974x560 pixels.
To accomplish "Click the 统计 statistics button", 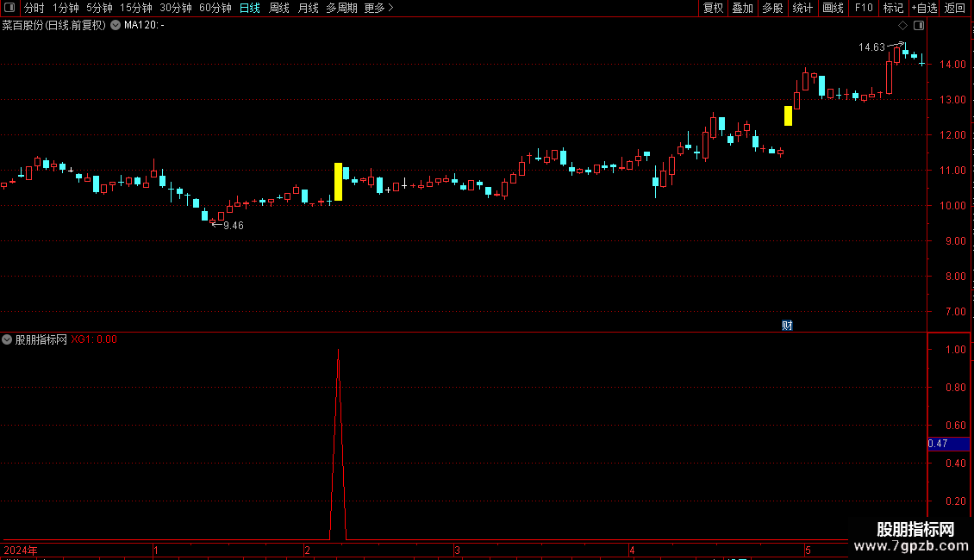I will tap(802, 8).
